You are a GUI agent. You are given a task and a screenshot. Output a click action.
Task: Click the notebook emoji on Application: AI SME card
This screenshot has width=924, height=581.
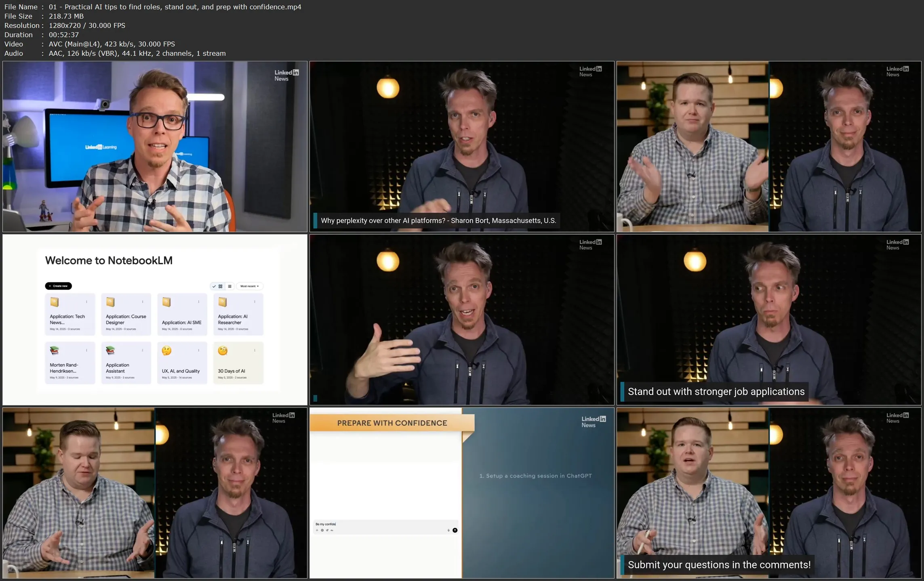coord(166,302)
